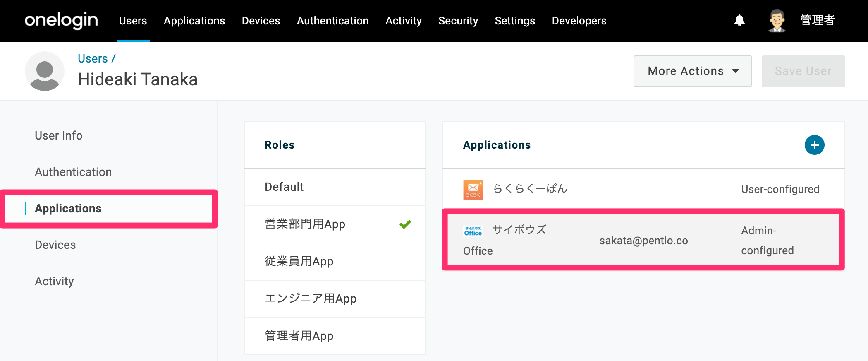This screenshot has height=361, width=868.
Task: Open the 管理者 account menu
Action: [x=817, y=20]
